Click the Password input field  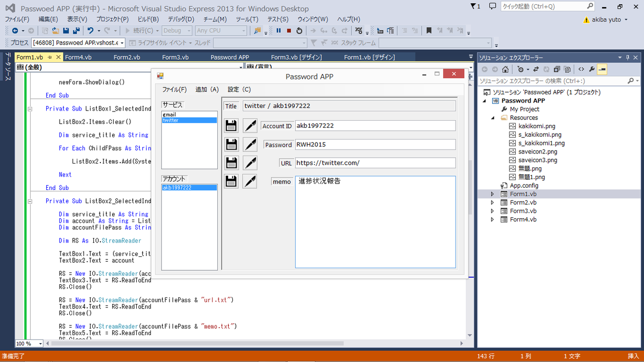(x=375, y=145)
